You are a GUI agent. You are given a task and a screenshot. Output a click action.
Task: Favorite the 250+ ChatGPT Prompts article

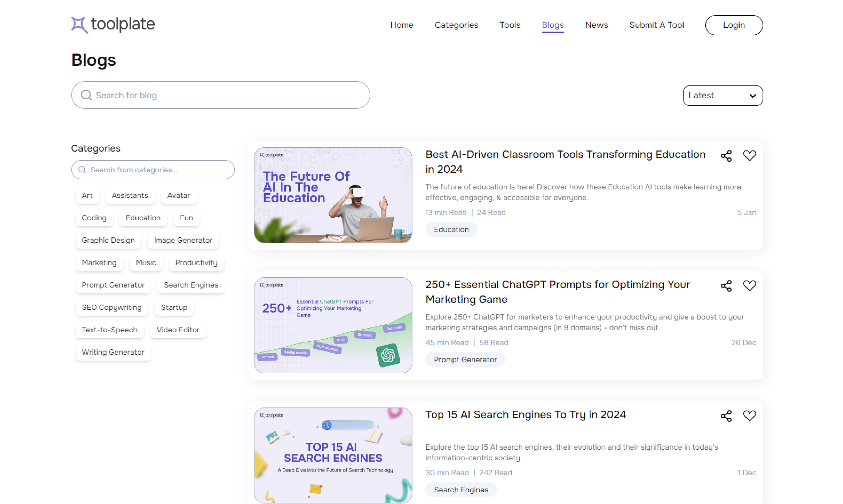[x=749, y=286]
